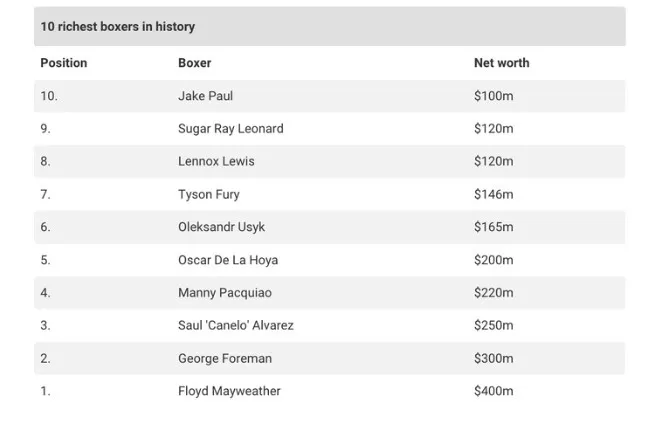Select the $146m net worth cell
654x431 pixels.
click(x=493, y=194)
